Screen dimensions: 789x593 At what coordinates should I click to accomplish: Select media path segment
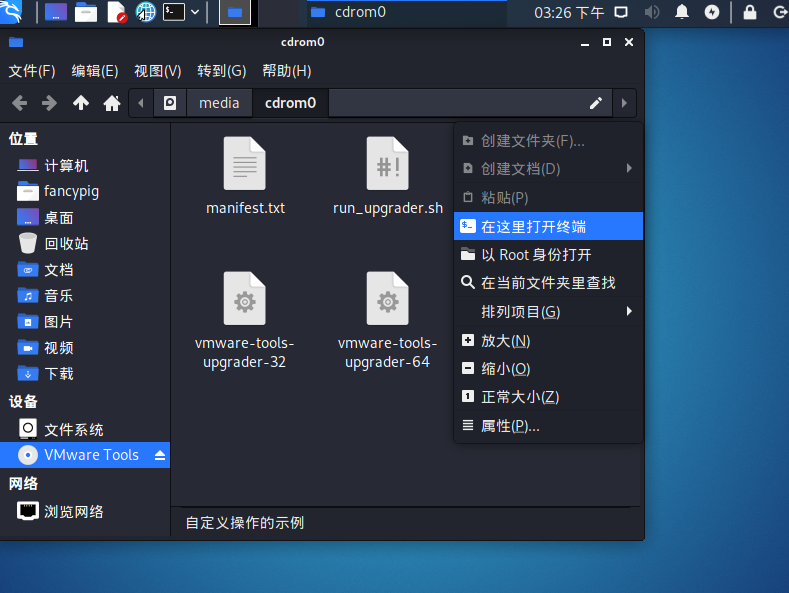click(219, 103)
